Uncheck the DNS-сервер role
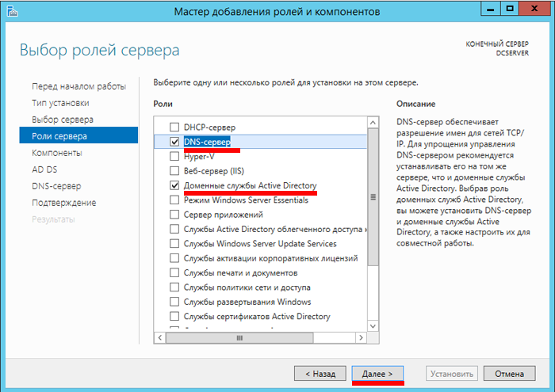This screenshot has height=392, width=555. tap(174, 142)
